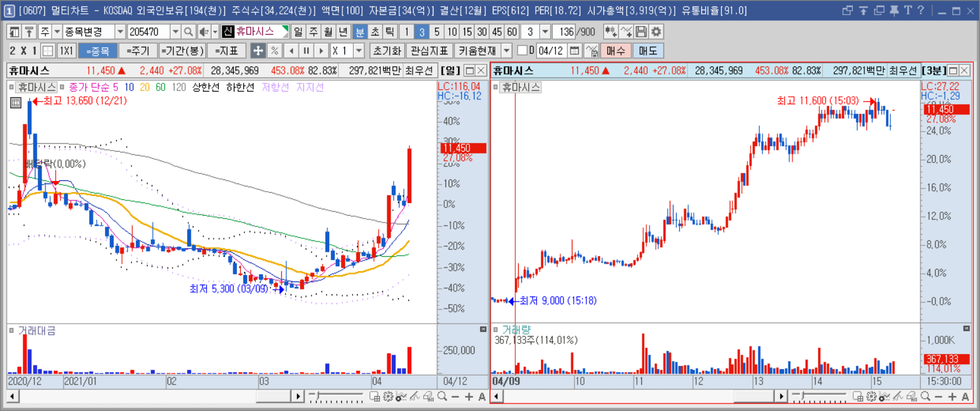Select the =주기 sync tab
Image resolution: width=980 pixels, height=411 pixels.
[138, 51]
